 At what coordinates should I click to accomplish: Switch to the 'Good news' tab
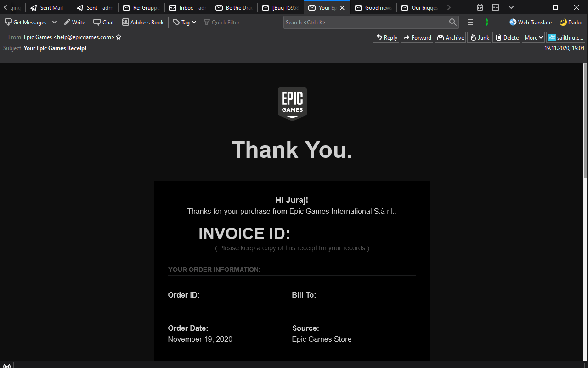[373, 8]
